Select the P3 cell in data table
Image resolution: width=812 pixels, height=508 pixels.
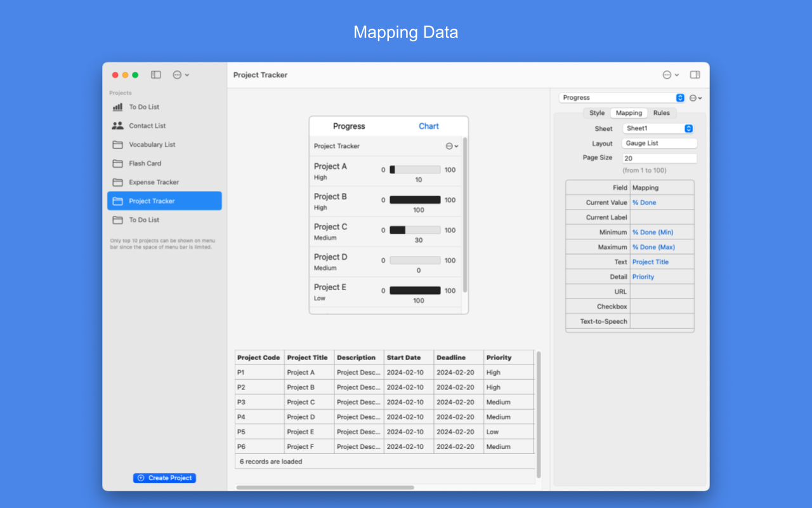(259, 402)
